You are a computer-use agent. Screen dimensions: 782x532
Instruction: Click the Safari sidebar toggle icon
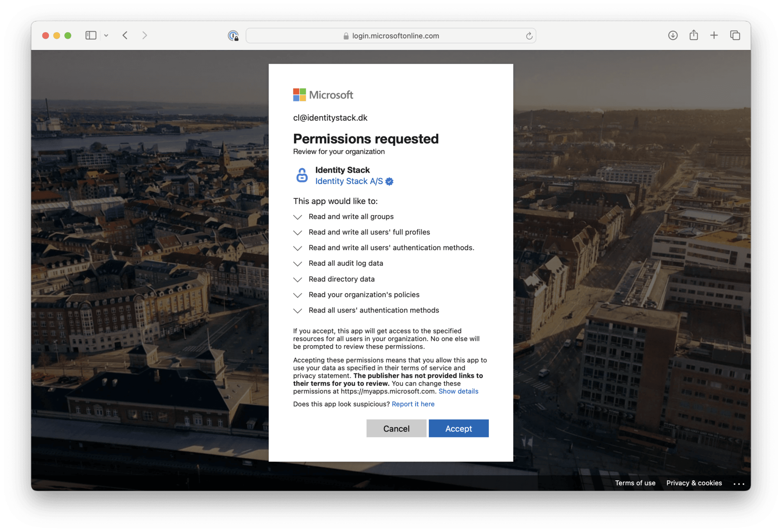(91, 35)
